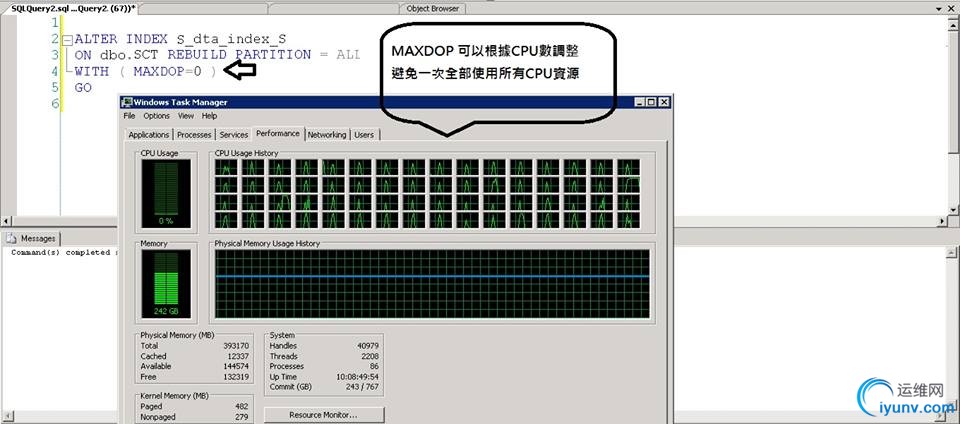Screen dimensions: 960x424
Task: Open the Resource Monitor button
Action: point(324,415)
